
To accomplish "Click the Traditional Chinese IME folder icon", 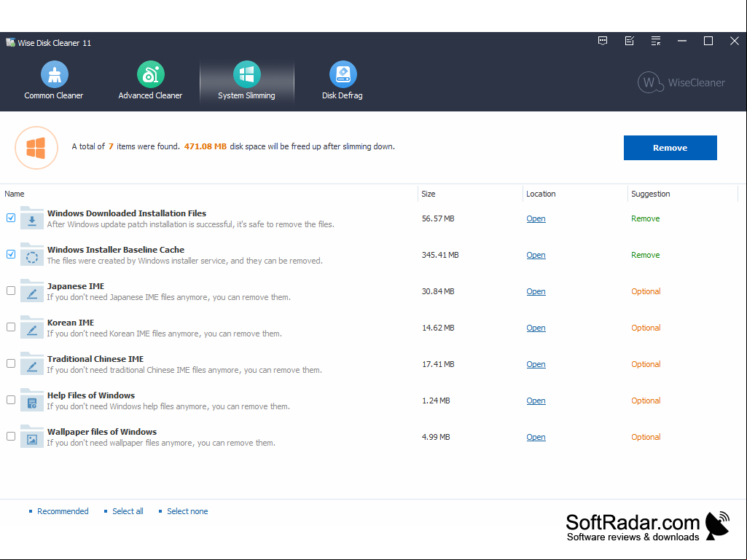I will [32, 364].
